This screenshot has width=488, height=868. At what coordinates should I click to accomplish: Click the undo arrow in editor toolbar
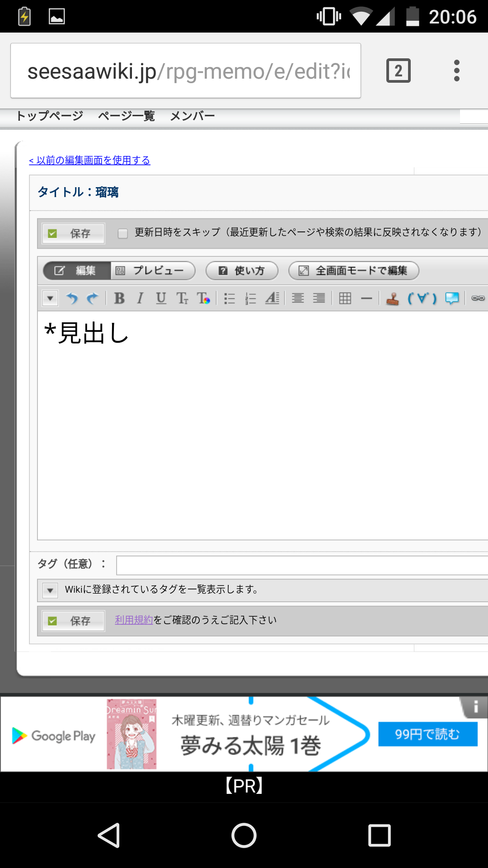(x=72, y=298)
